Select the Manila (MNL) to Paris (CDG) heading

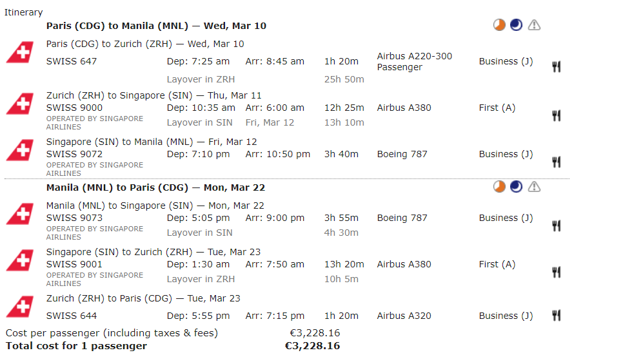tap(155, 187)
